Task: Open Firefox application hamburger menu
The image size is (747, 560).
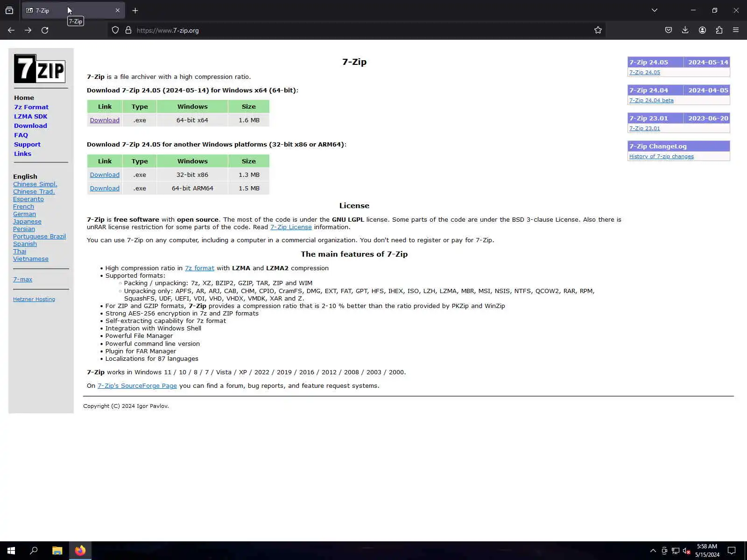Action: click(x=736, y=30)
